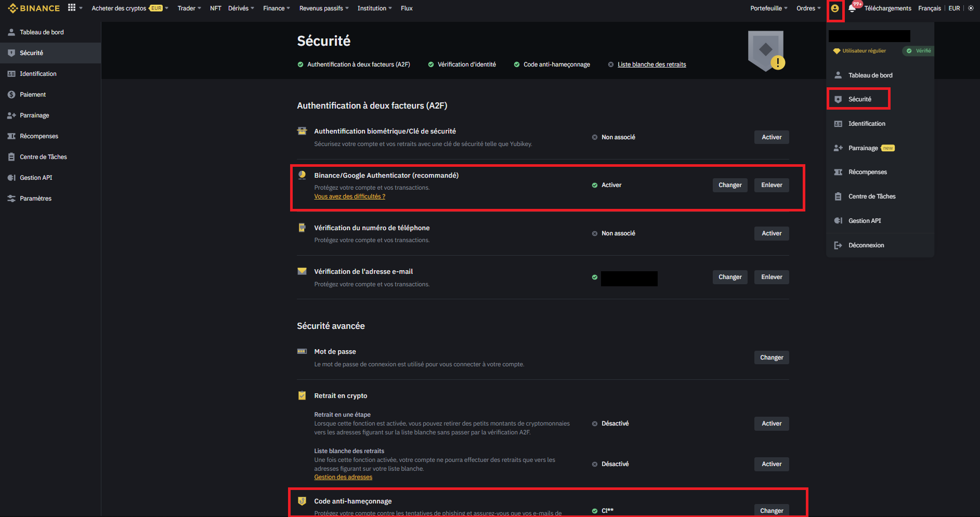
Task: Expand the Ordres dropdown
Action: click(x=808, y=8)
